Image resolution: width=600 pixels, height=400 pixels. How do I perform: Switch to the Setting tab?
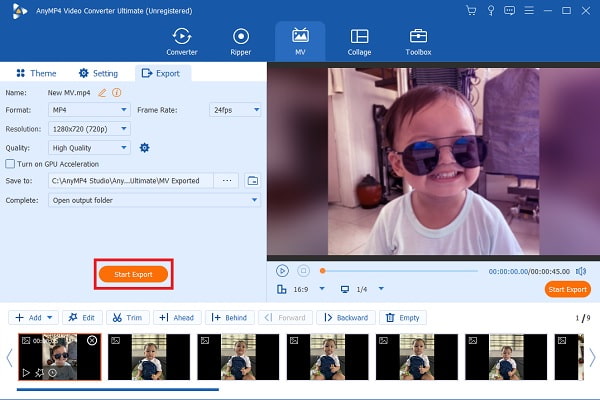tap(98, 73)
